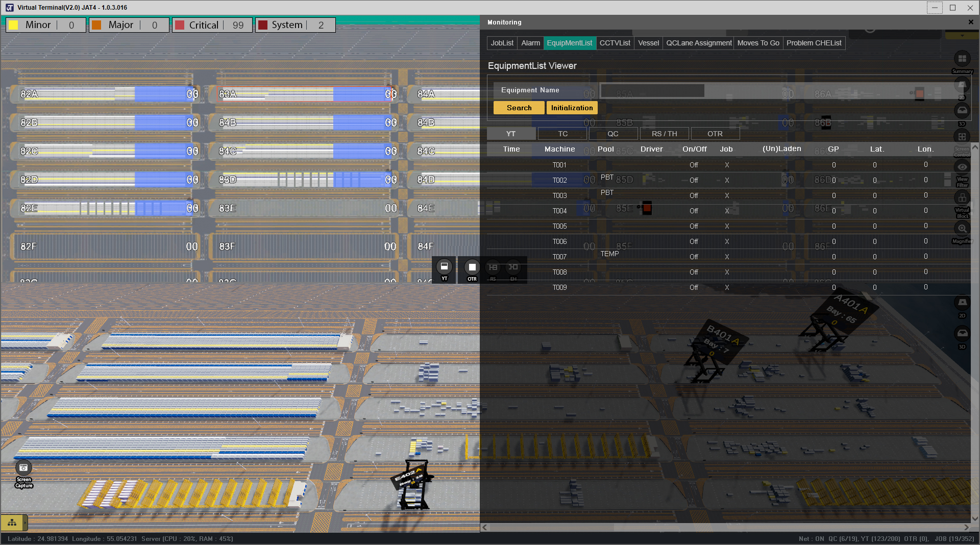This screenshot has height=545, width=980.
Task: Toggle the View Filter eye icon
Action: (962, 167)
